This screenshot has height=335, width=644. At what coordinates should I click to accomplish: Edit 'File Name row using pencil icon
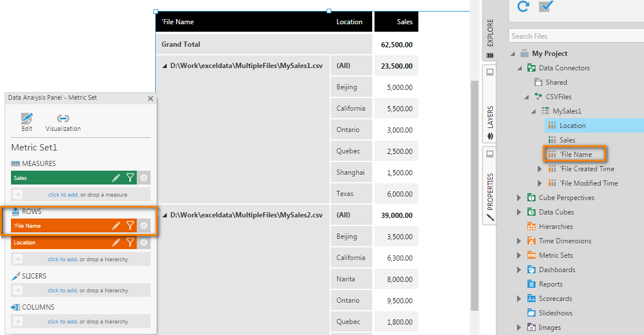tap(116, 226)
